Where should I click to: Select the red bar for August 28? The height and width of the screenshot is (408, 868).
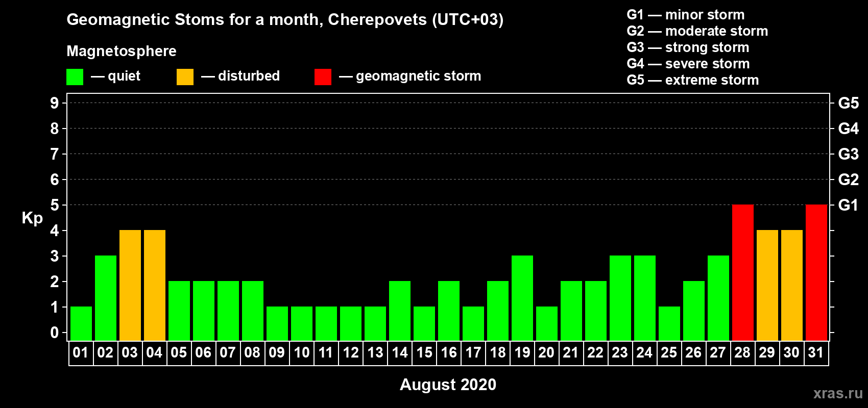743,273
